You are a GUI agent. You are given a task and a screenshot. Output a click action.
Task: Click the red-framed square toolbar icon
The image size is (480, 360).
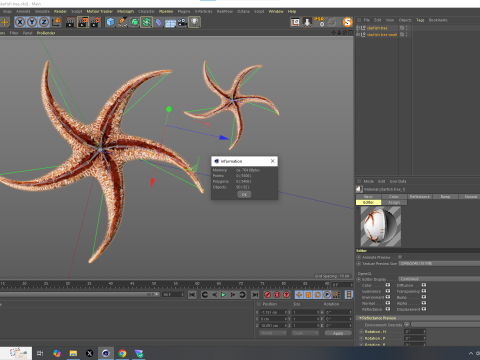coord(295,22)
